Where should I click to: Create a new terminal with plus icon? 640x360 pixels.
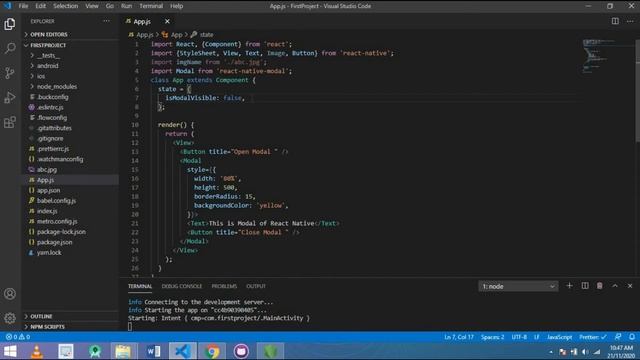pyautogui.click(x=569, y=286)
